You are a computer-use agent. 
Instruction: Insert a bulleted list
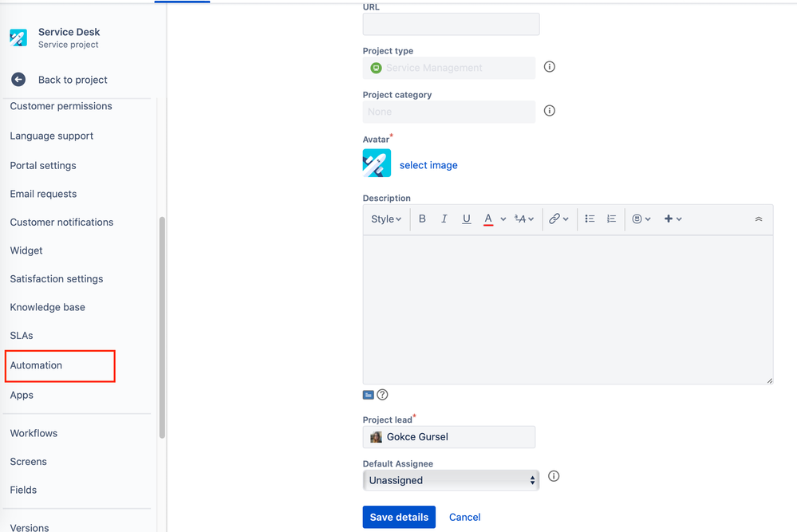pos(590,219)
